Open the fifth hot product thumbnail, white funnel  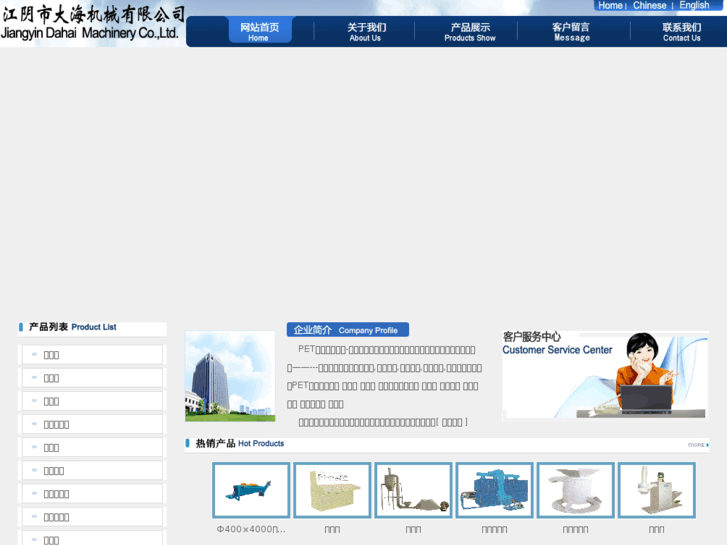click(x=575, y=490)
